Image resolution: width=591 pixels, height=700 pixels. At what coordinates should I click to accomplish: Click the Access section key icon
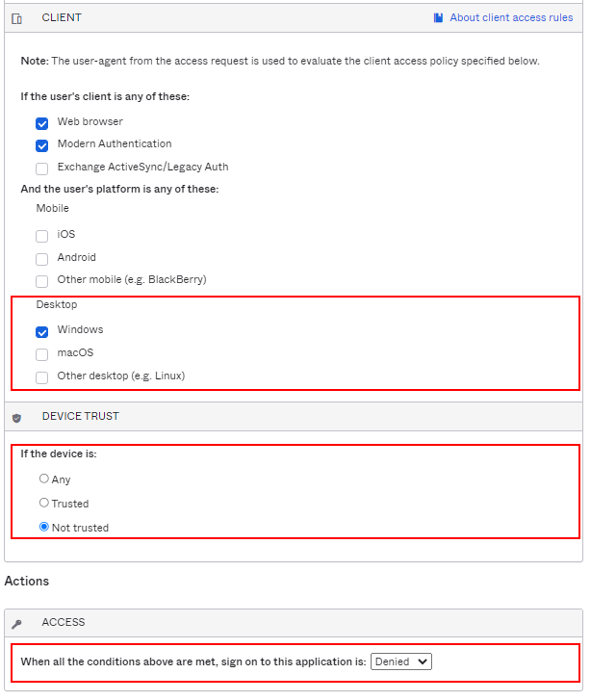click(16, 624)
